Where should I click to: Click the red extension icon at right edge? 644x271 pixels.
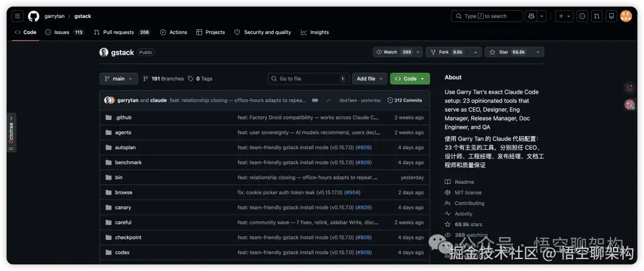click(629, 88)
